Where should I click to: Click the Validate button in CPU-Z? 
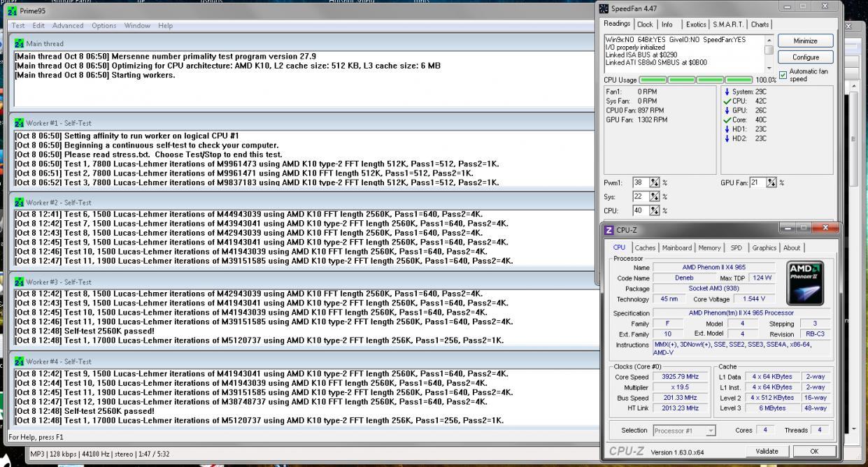(766, 452)
